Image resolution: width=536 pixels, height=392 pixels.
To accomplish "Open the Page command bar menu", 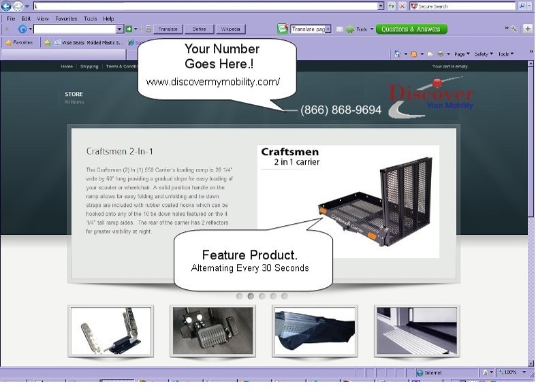I will [462, 54].
